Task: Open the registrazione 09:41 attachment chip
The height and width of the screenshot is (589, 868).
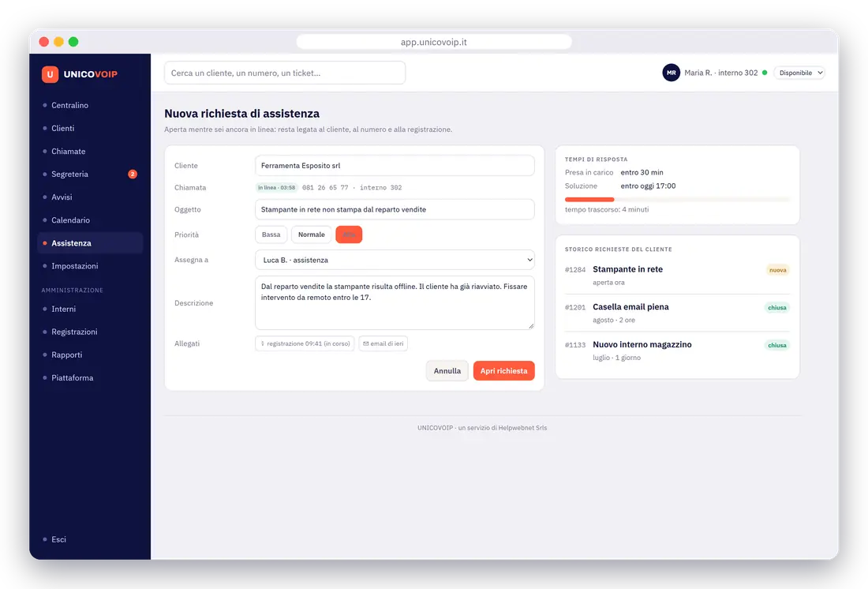Action: (x=305, y=343)
